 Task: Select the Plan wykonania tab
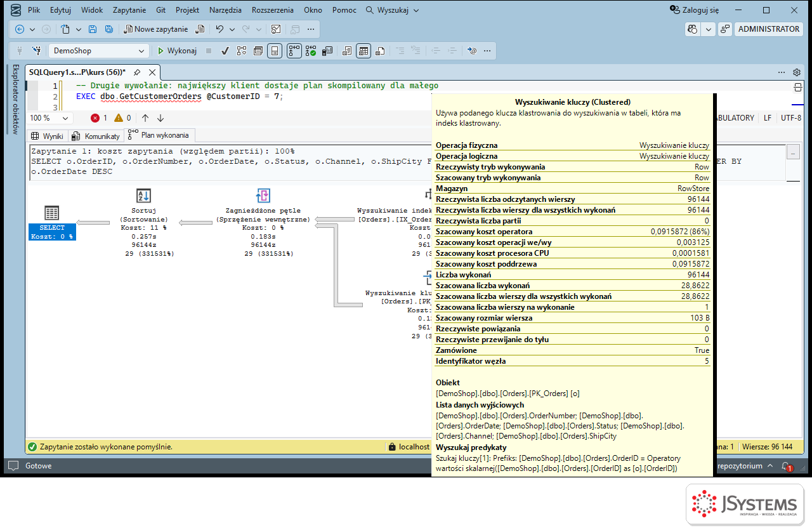pos(159,135)
